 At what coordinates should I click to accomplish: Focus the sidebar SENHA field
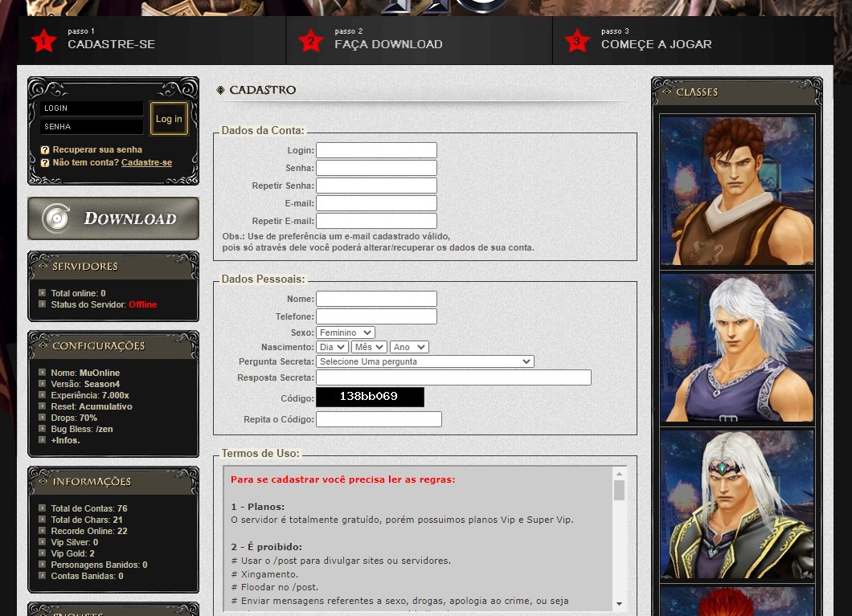(92, 126)
